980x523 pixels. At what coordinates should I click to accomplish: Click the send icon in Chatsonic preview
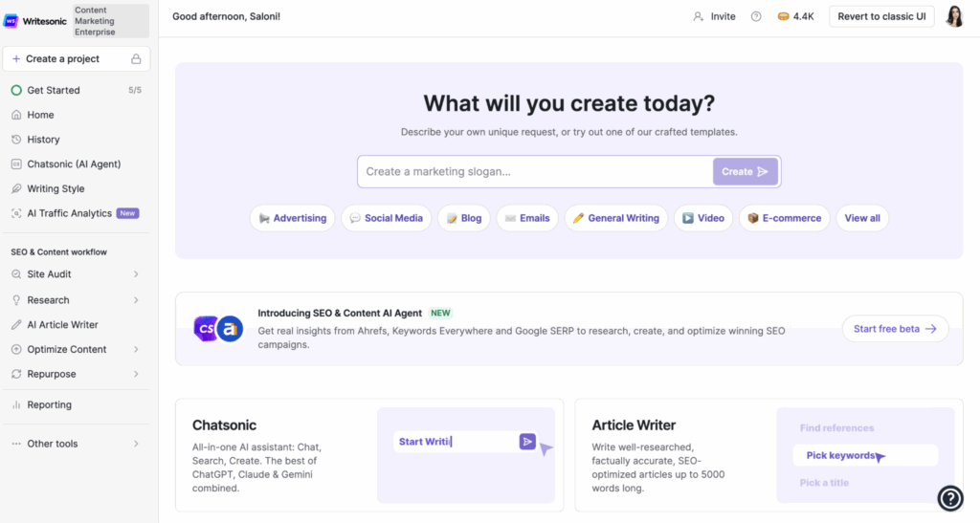(527, 442)
